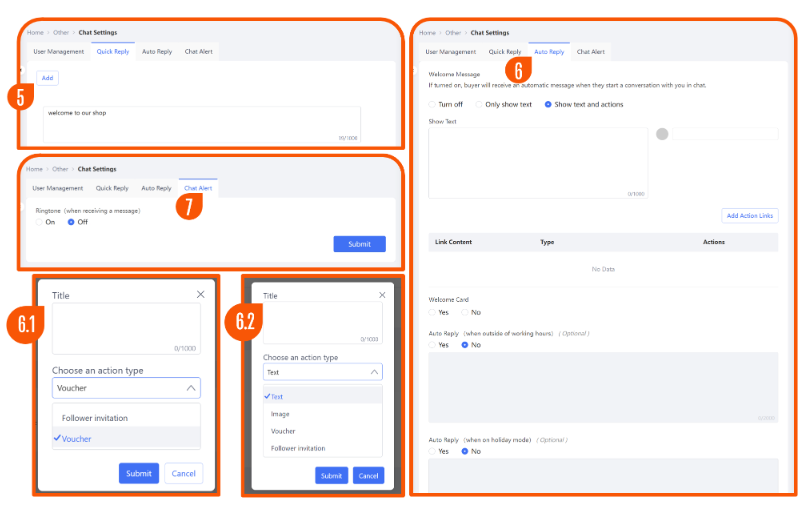This screenshot has width=807, height=511.
Task: Set Welcome Card to Yes
Action: 432,312
